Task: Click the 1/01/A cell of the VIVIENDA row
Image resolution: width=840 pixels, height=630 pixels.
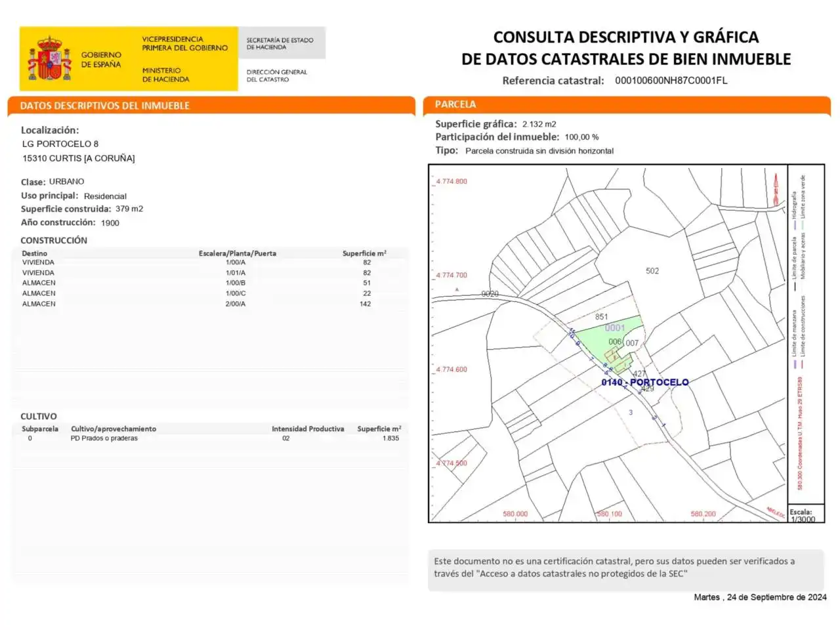Action: pos(236,273)
